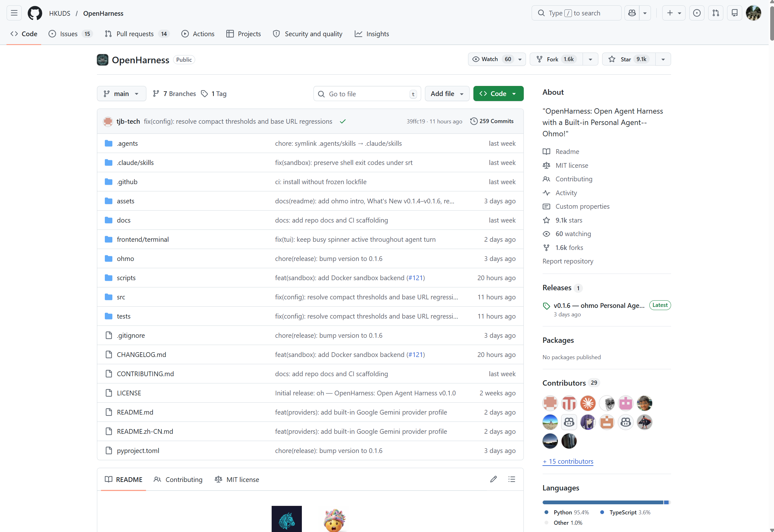The image size is (774, 532).
Task: Click the + 15 contributors link
Action: point(568,461)
